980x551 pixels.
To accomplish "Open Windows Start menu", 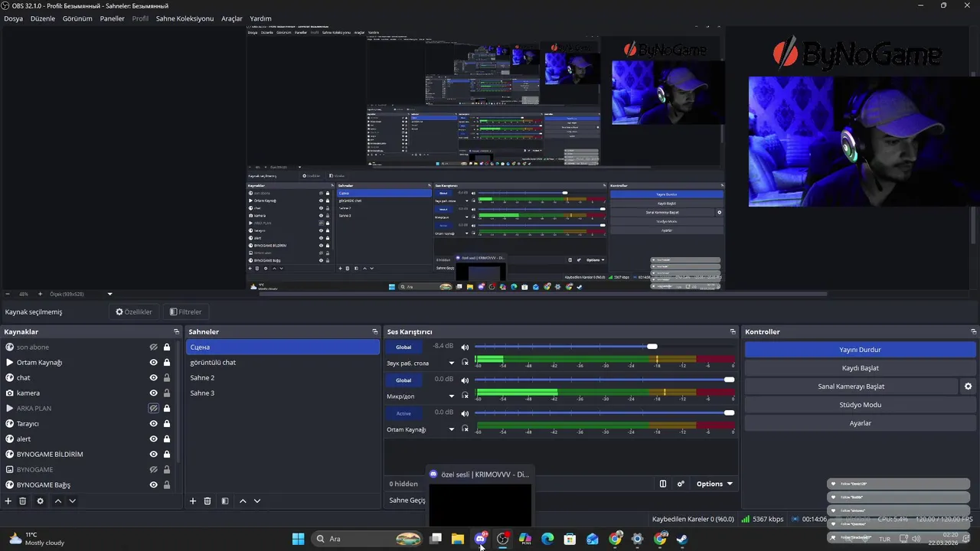I will (x=298, y=539).
